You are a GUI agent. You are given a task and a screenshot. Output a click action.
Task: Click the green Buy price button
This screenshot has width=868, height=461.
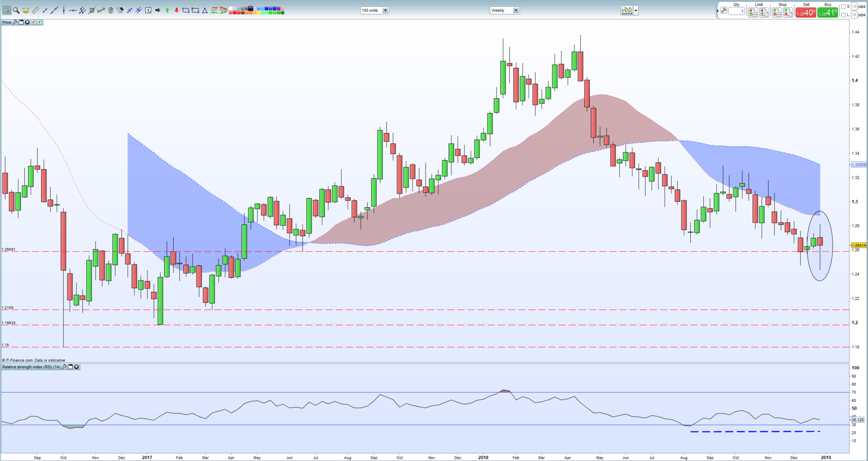(x=828, y=12)
